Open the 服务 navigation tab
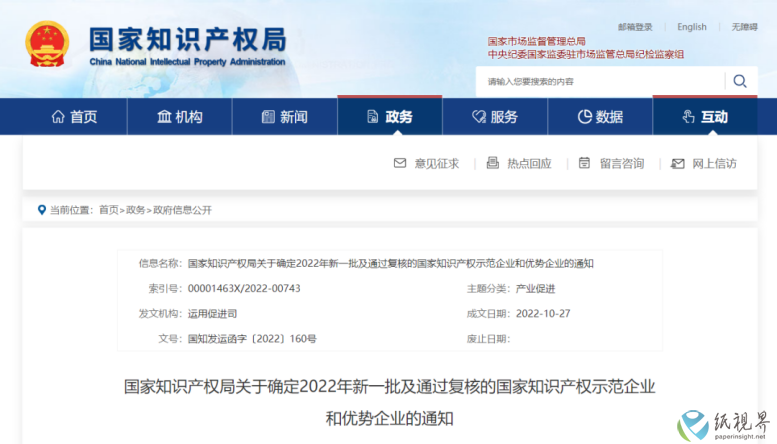 (495, 116)
